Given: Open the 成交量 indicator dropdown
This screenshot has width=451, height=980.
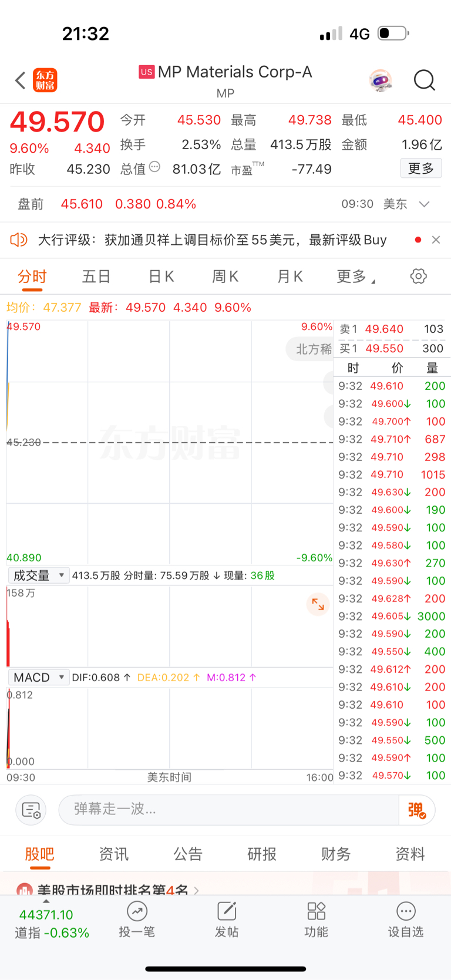Looking at the screenshot, I should tap(39, 575).
